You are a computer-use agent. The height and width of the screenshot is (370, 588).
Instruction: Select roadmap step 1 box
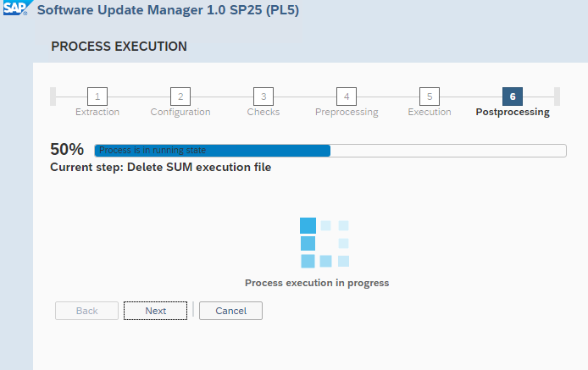pyautogui.click(x=97, y=97)
